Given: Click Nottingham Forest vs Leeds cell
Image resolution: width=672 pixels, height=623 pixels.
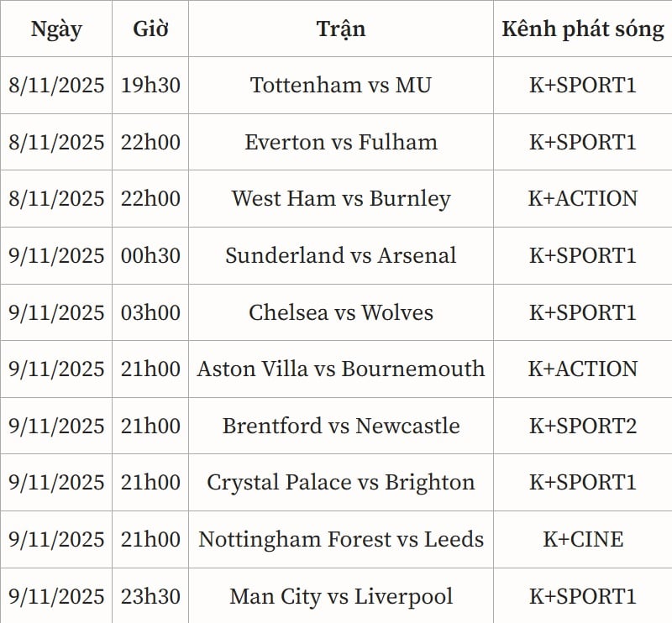Looking at the screenshot, I should (x=341, y=539).
